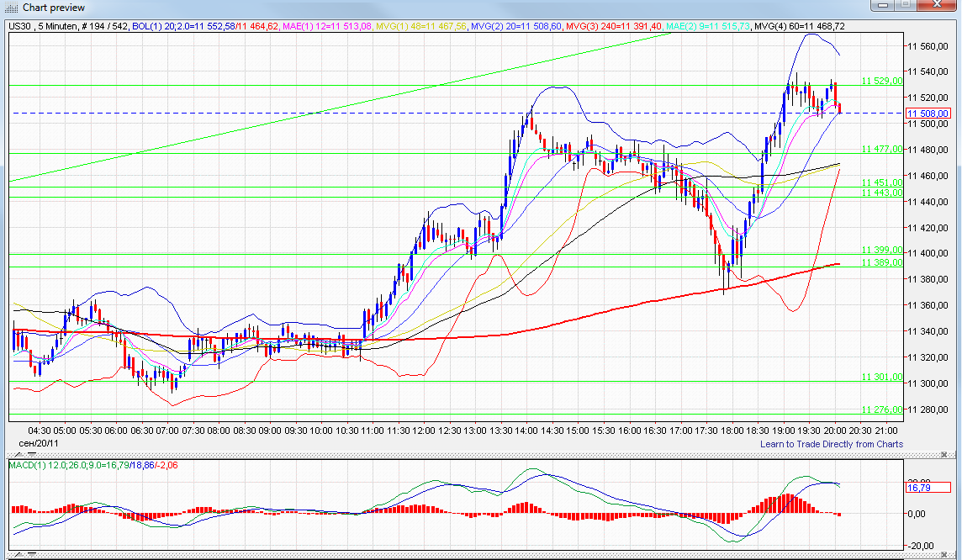The height and width of the screenshot is (560, 962).
Task: Select the MAE(2) 9 indicator legend
Action: [707, 26]
